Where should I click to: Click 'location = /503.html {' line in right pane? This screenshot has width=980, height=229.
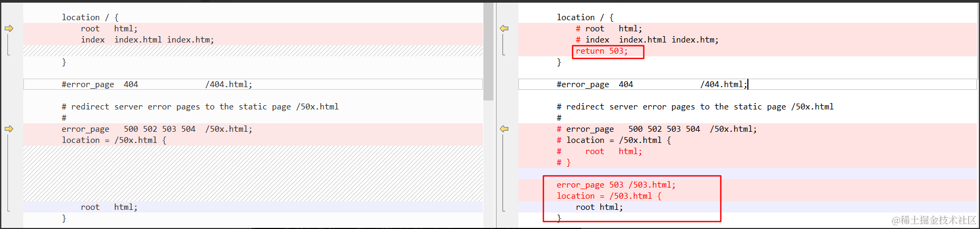(609, 196)
